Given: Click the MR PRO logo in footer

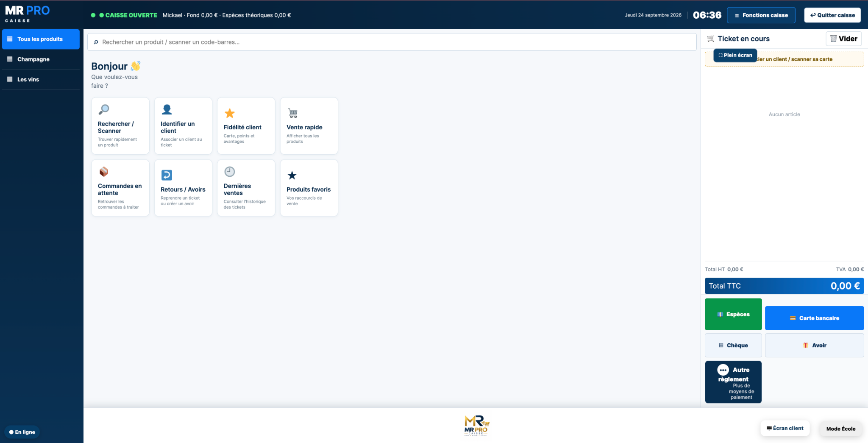Looking at the screenshot, I should pyautogui.click(x=476, y=425).
